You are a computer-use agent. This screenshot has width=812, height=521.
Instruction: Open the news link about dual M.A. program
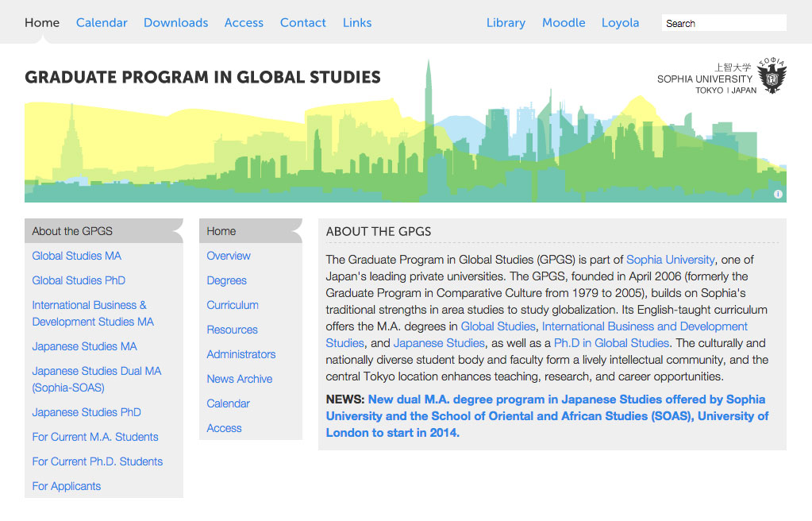[547, 416]
